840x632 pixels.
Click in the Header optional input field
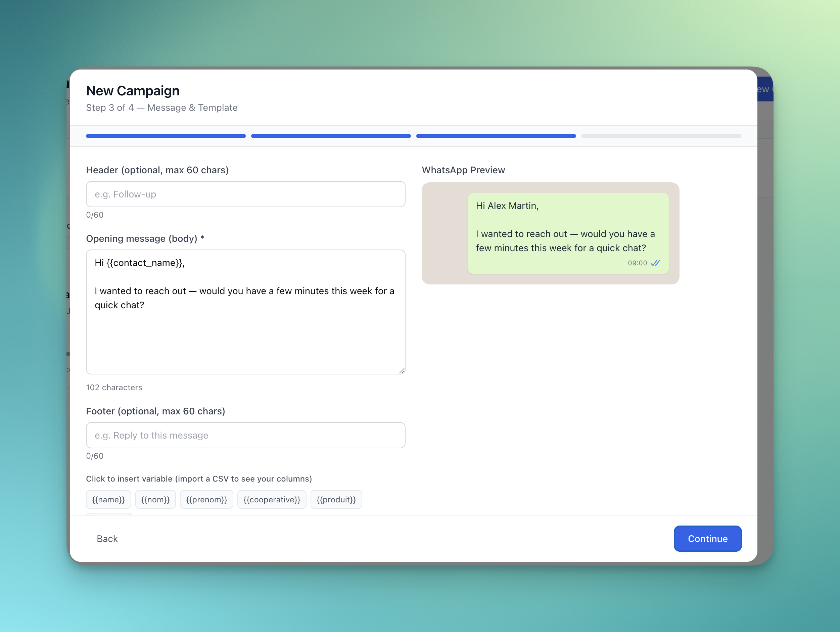[245, 194]
